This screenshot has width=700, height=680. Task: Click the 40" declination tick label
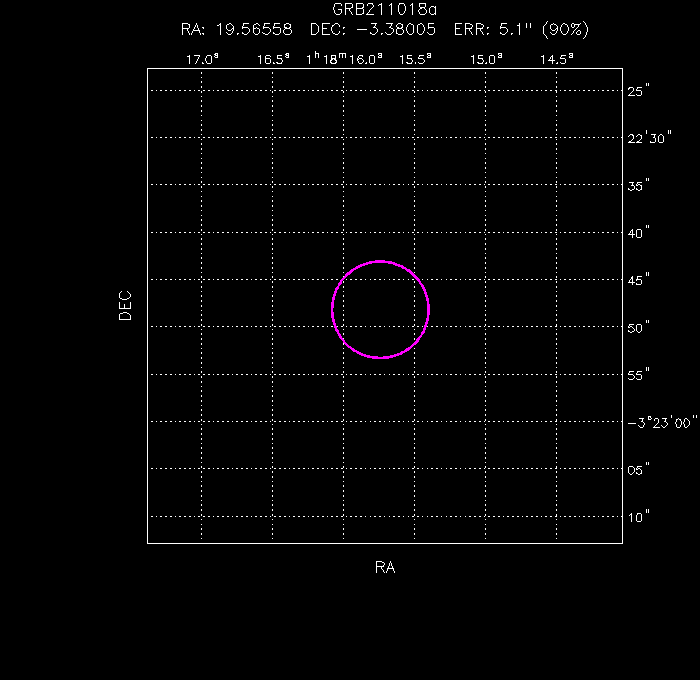point(638,233)
